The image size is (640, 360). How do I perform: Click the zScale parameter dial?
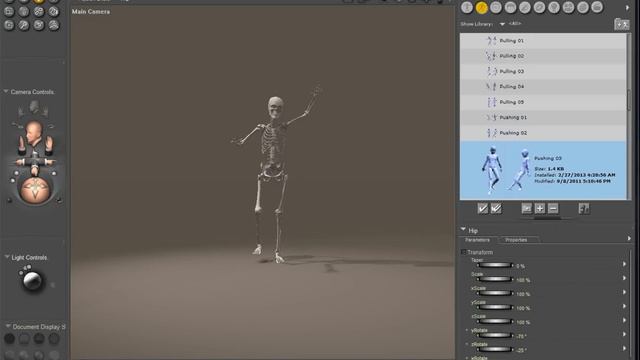[x=494, y=322]
